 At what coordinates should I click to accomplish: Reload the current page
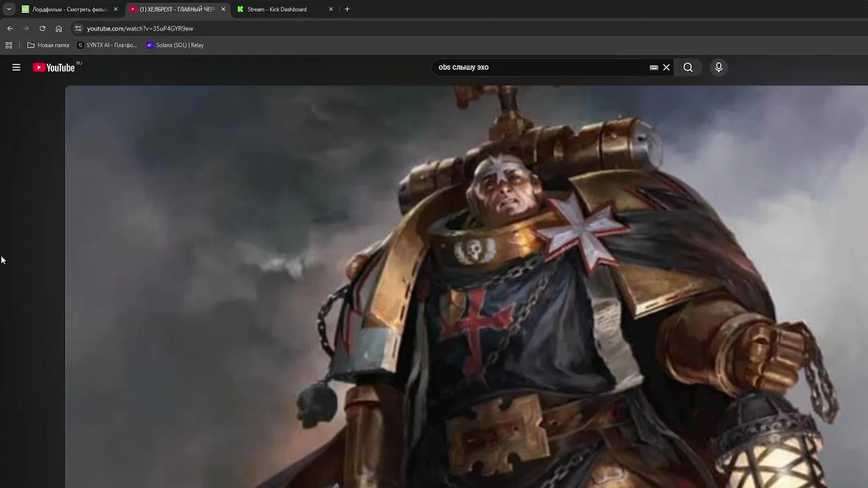(x=42, y=28)
